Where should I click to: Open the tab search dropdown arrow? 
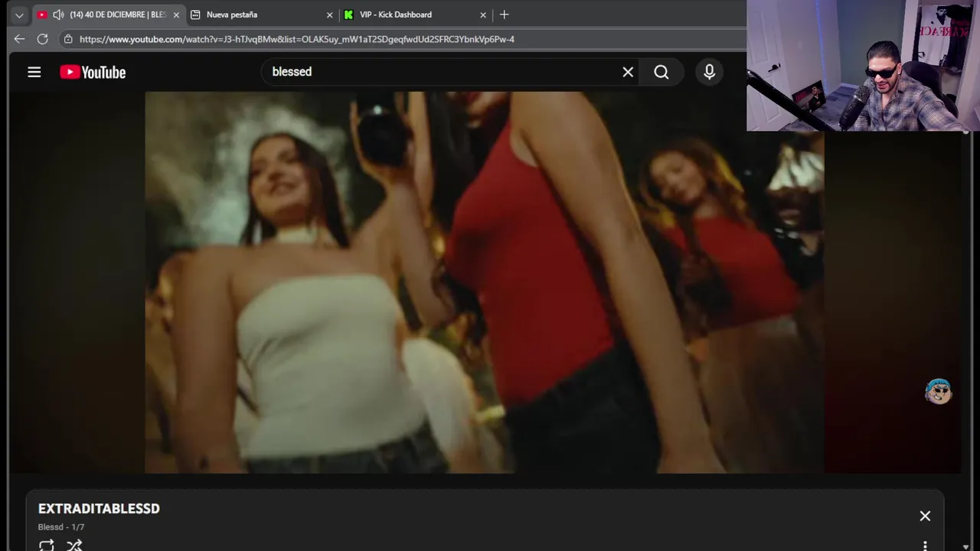(19, 15)
